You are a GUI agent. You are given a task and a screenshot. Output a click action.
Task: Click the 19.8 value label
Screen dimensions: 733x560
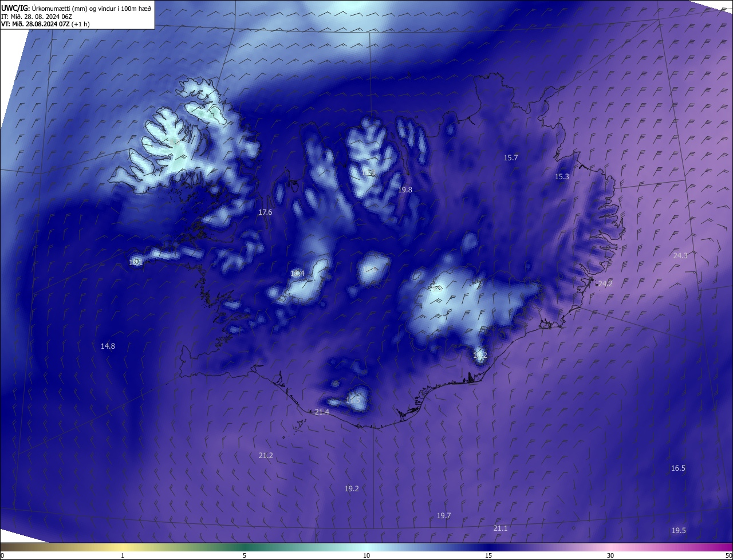tap(405, 190)
